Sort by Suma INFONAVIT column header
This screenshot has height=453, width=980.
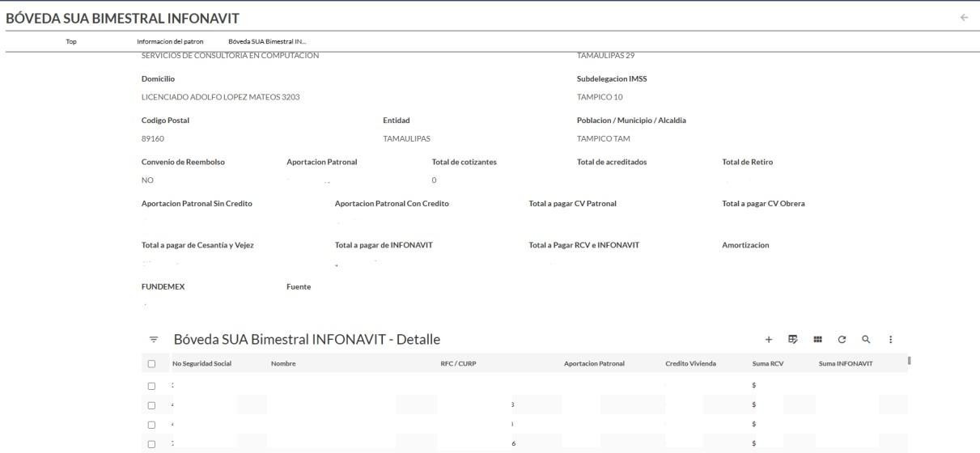846,364
